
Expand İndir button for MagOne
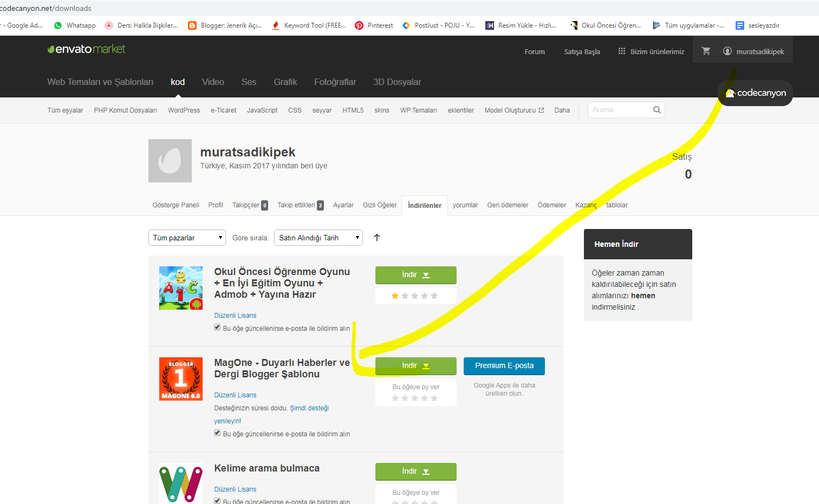[x=416, y=366]
